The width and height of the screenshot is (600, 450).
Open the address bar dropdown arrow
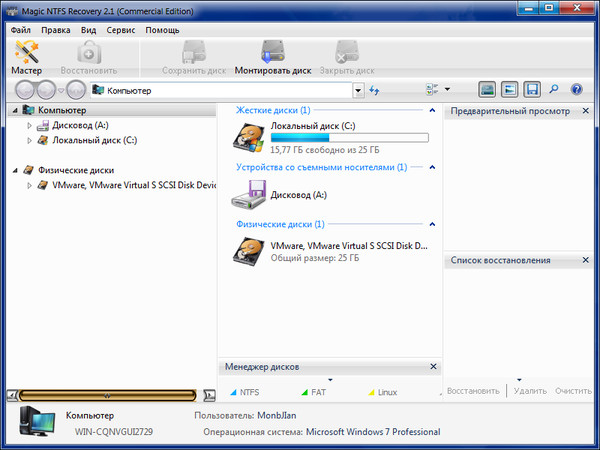click(358, 90)
